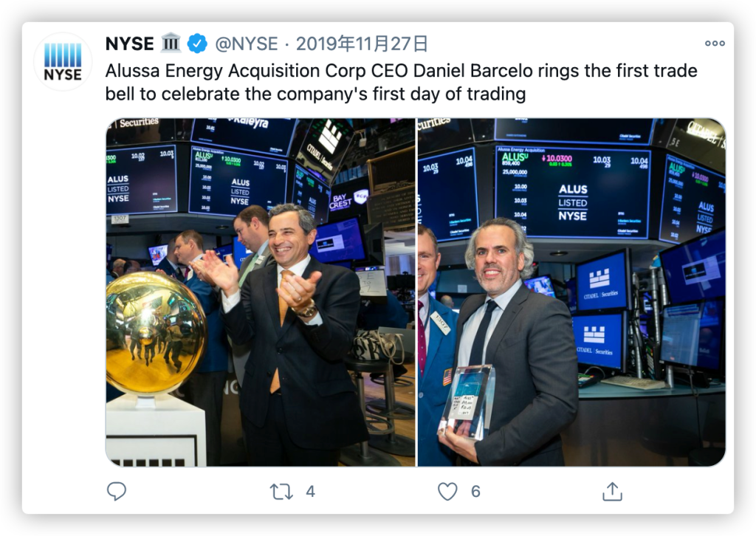Open the left photo with the golden bell
The image size is (756, 536).
pyautogui.click(x=260, y=292)
